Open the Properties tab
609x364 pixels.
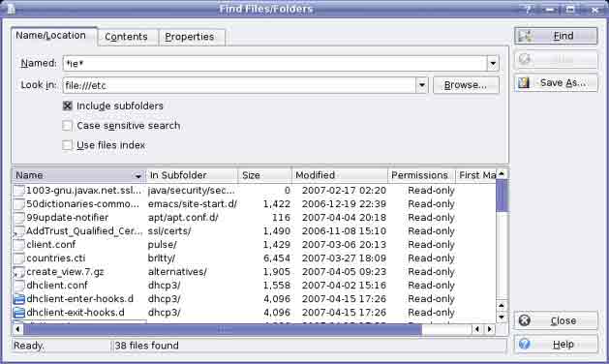pos(191,37)
